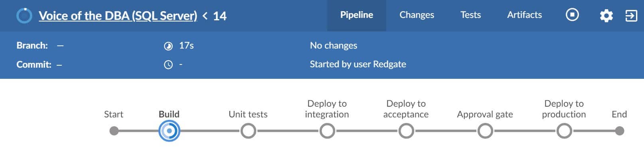Screen dimensions: 644x158
Task: Click the clock icon next to Commit row
Action: [168, 64]
